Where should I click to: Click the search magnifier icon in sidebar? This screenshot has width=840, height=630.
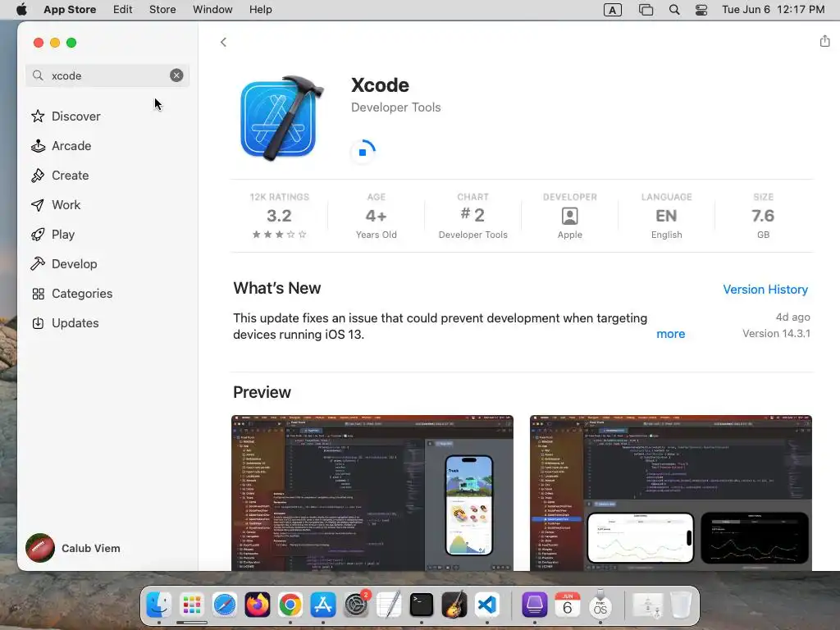click(x=38, y=75)
